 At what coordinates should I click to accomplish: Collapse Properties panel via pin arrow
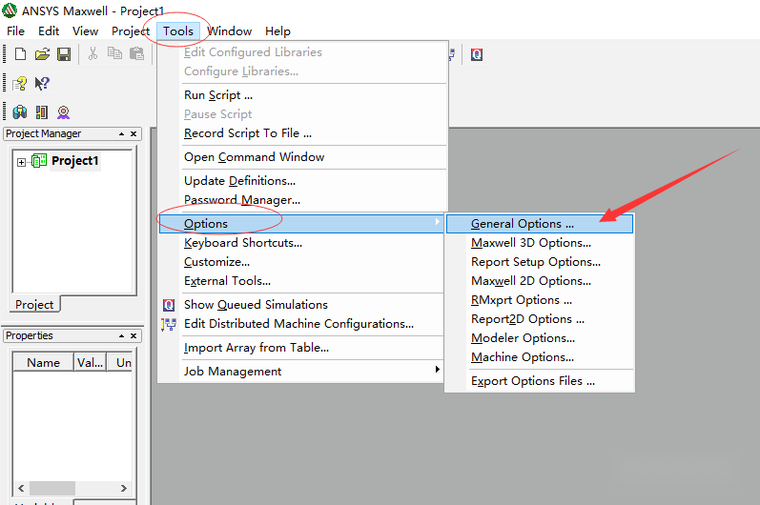click(x=122, y=336)
